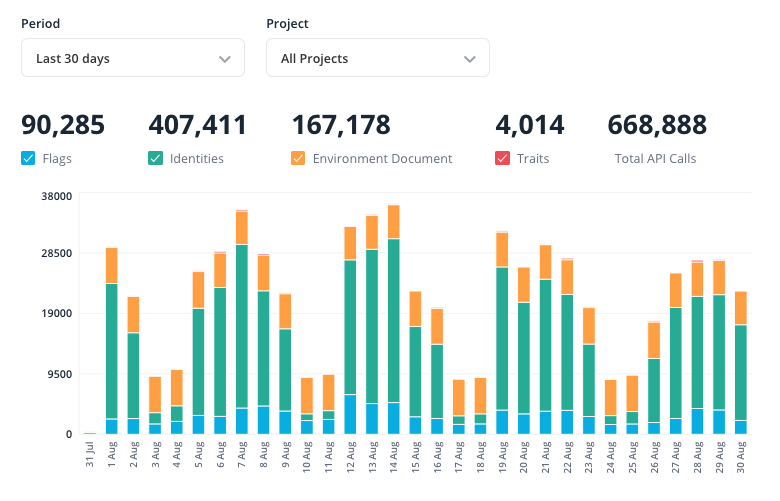
Task: Click the Traits legend label
Action: tap(535, 158)
